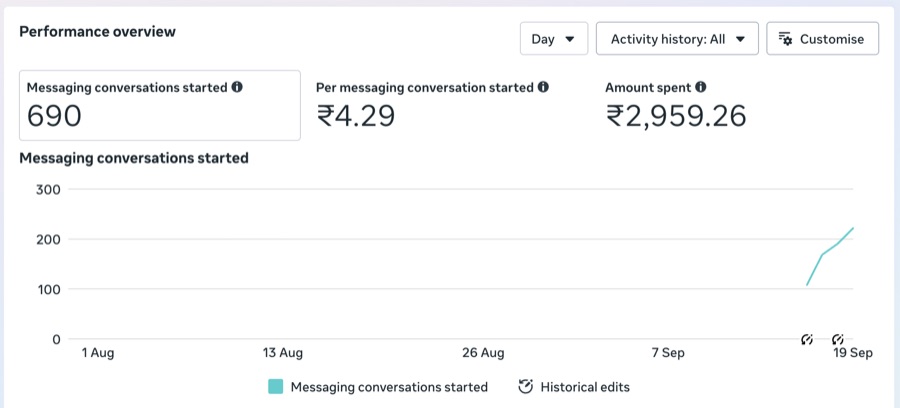Click the 1 Aug axis label
This screenshot has height=408, width=900.
tap(98, 353)
